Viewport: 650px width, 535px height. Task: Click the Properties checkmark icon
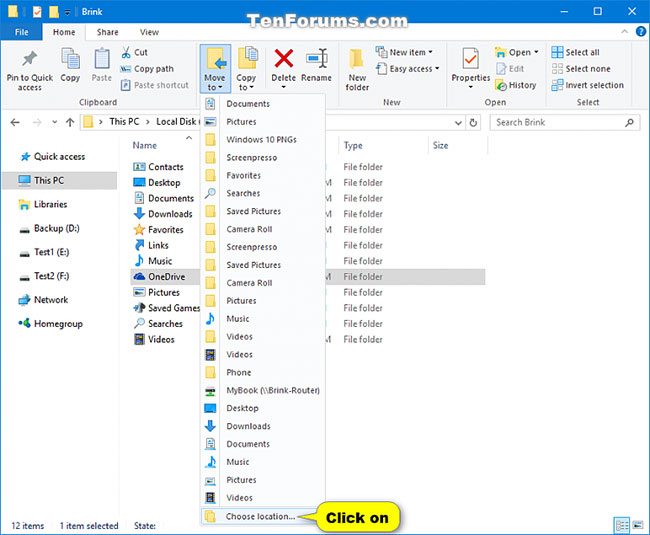[x=471, y=59]
